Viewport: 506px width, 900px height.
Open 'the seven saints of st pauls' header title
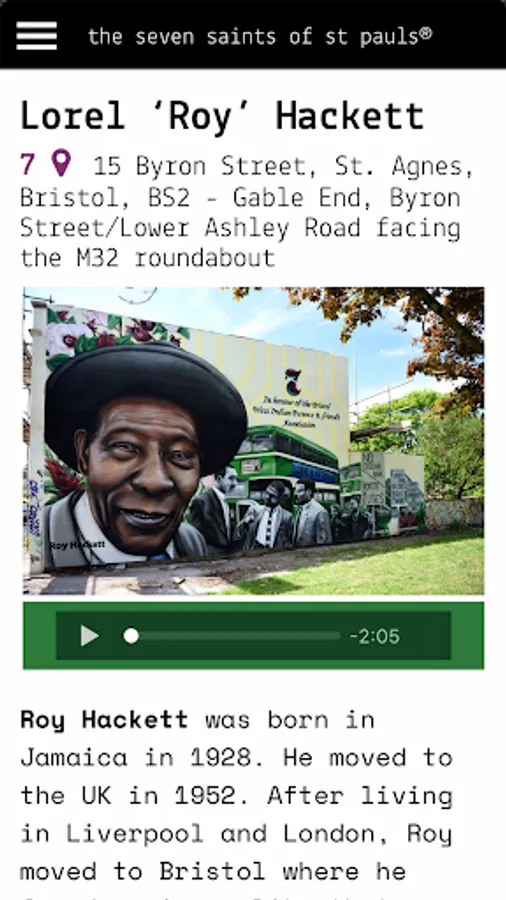[253, 36]
